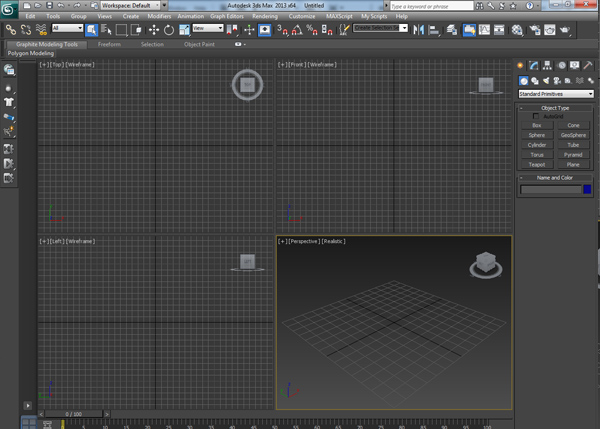
Task: Open the Create Selection Set dropdown
Action: click(380, 28)
